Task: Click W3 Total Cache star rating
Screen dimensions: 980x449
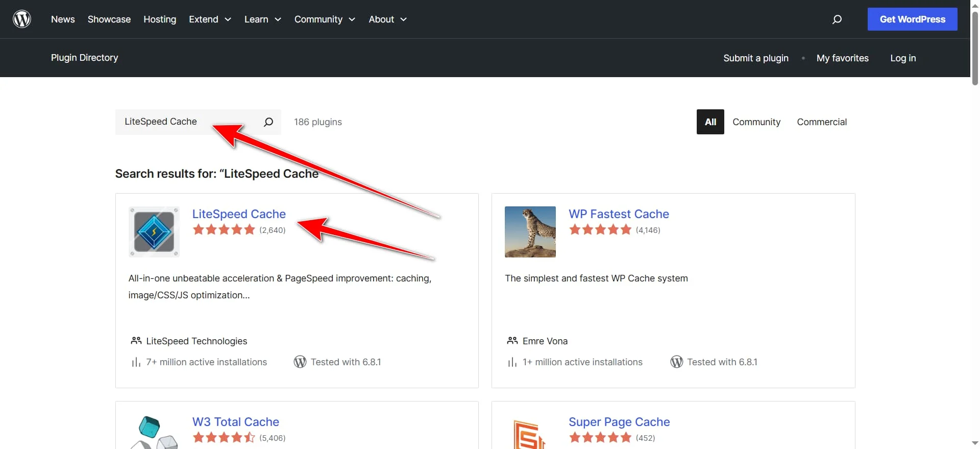Action: point(224,438)
